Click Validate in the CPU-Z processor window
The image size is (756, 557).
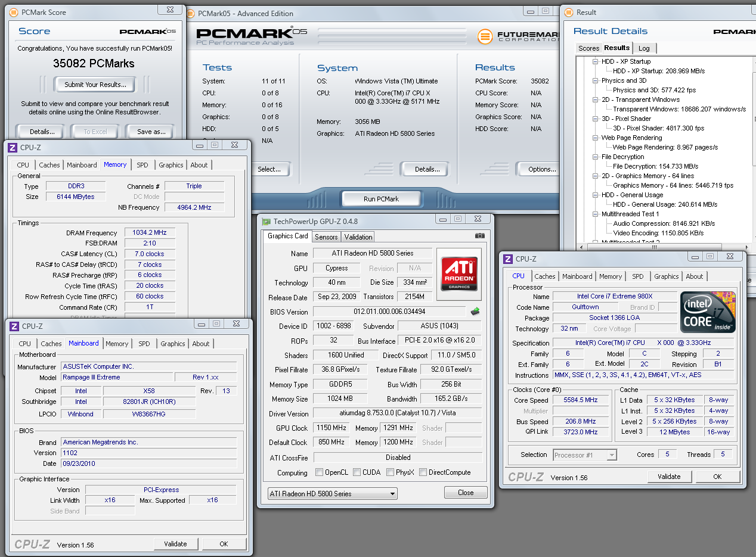[x=669, y=477]
